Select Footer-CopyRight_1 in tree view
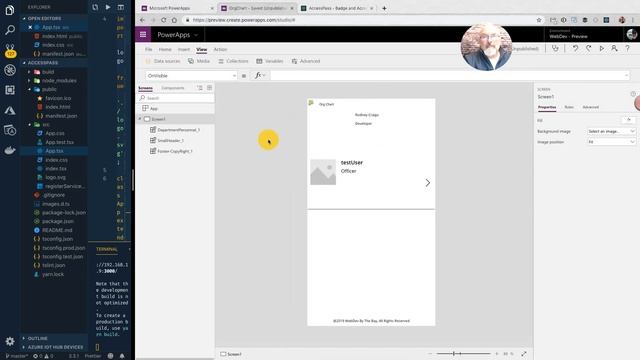This screenshot has height=360, width=640. tap(175, 151)
